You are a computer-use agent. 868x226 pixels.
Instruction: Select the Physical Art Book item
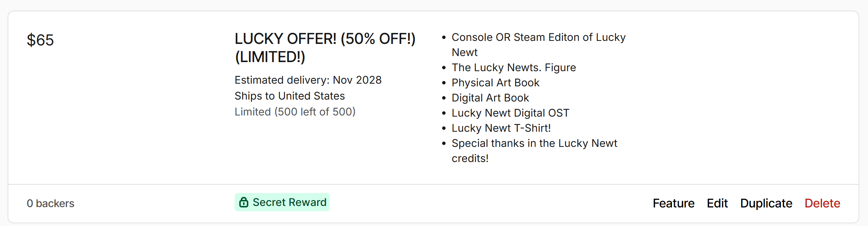coord(495,83)
